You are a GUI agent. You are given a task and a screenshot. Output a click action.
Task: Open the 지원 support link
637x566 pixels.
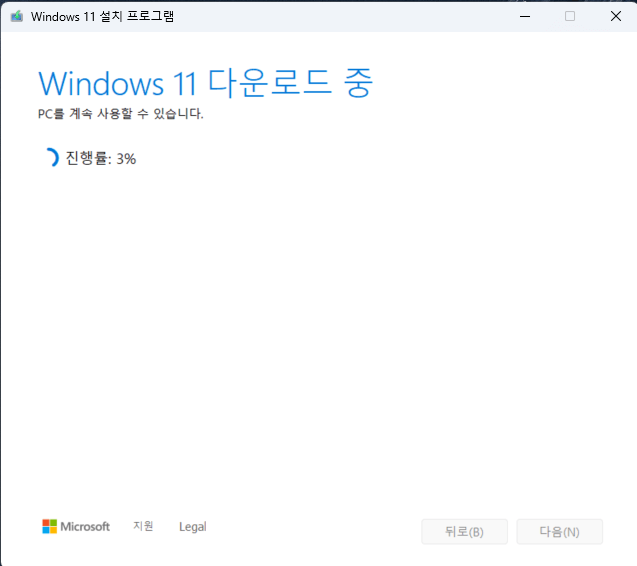pyautogui.click(x=143, y=526)
